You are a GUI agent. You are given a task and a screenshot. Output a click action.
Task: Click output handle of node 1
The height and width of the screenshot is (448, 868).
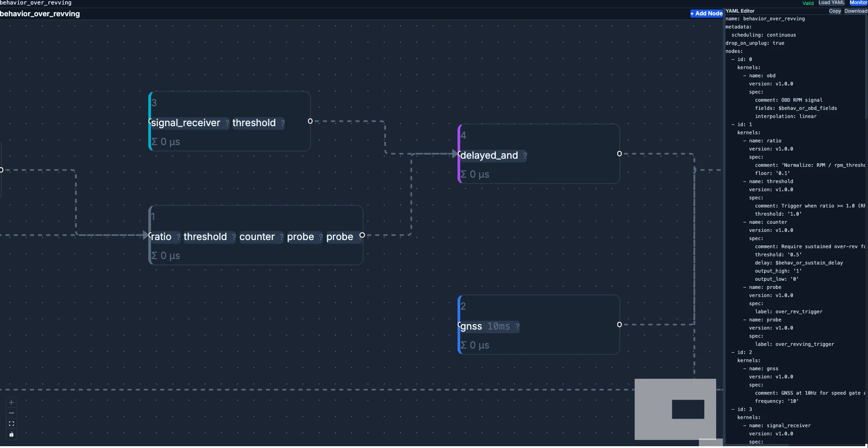pos(362,235)
